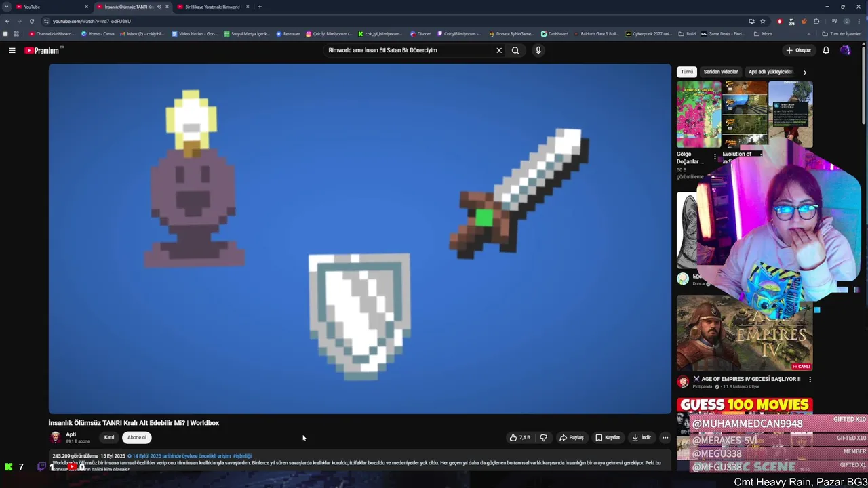Open Mods bookmarks folder

coord(763,34)
